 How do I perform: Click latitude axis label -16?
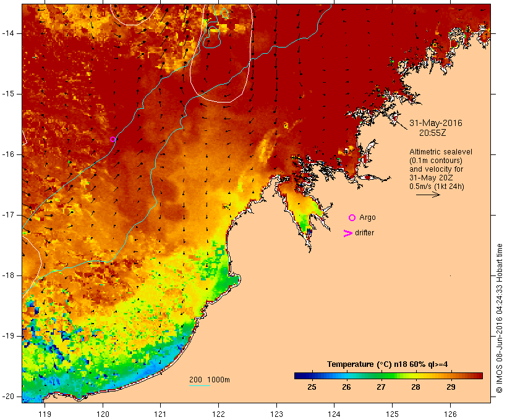pyautogui.click(x=8, y=154)
